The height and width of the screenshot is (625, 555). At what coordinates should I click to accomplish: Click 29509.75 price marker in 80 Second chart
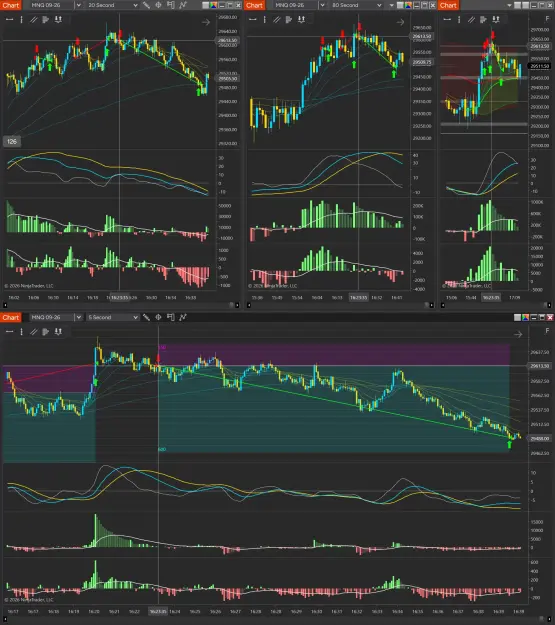pyautogui.click(x=422, y=62)
